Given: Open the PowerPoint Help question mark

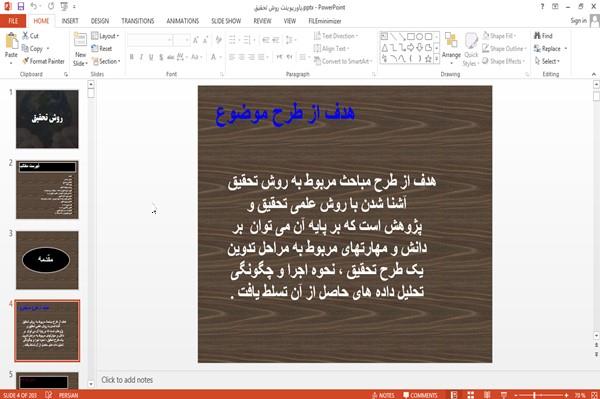Looking at the screenshot, I should coord(542,7).
